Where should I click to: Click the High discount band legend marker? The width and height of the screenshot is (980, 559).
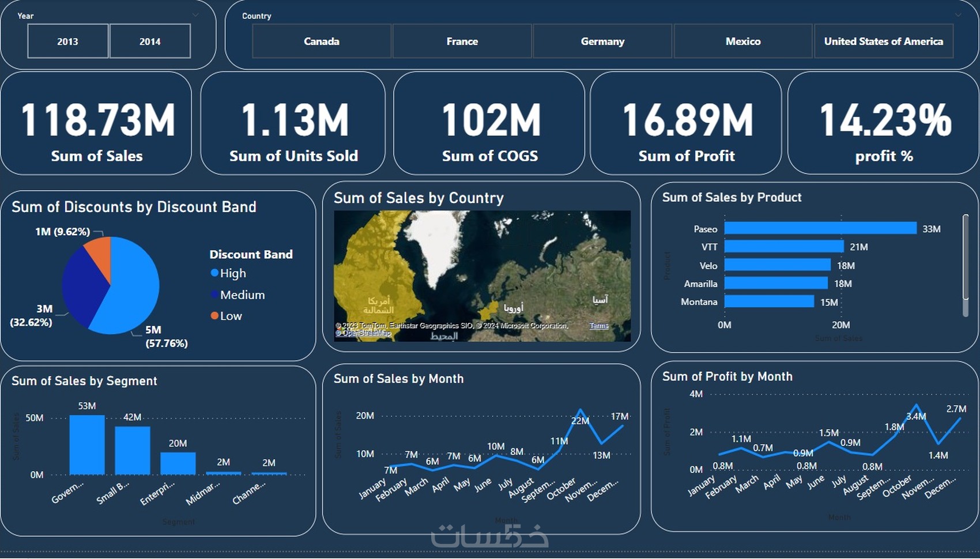(x=214, y=273)
